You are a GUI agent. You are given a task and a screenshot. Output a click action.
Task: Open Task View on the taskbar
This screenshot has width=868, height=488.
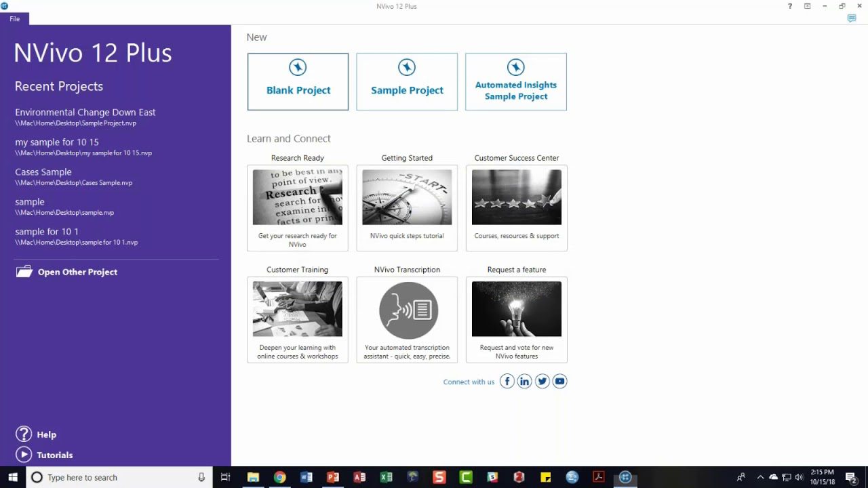coord(226,477)
